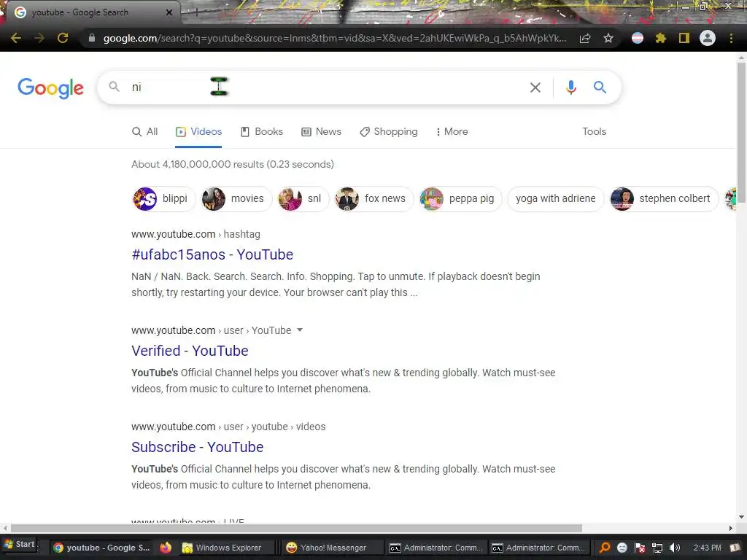Filter results by the snl chip

tap(303, 198)
